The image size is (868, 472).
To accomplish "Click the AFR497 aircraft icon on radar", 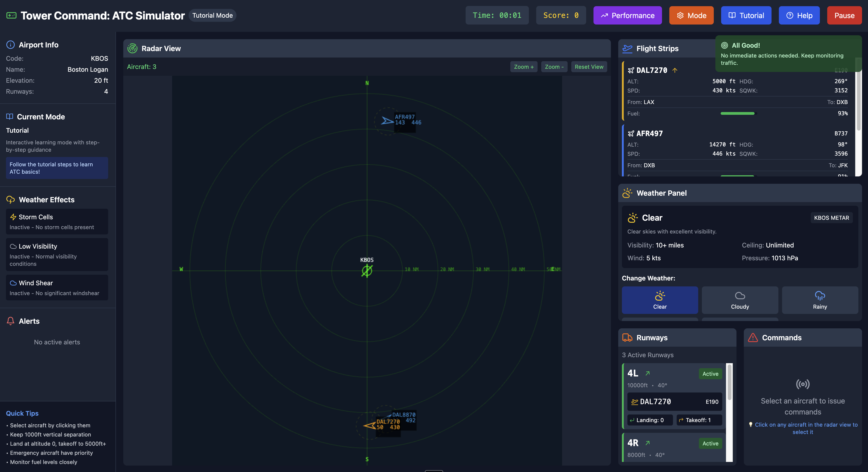I will pos(387,121).
